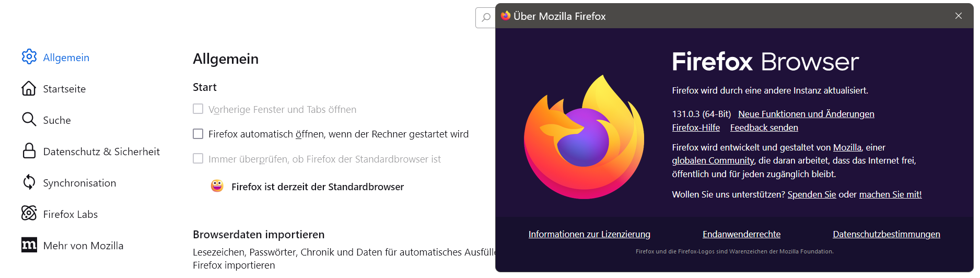Click the Mehr von Mozilla m icon
The width and height of the screenshot is (980, 278).
coord(29,245)
